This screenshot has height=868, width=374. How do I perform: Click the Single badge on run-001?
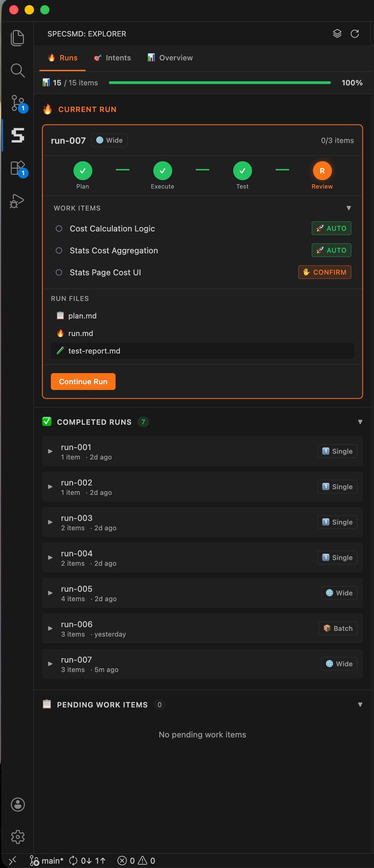337,451
